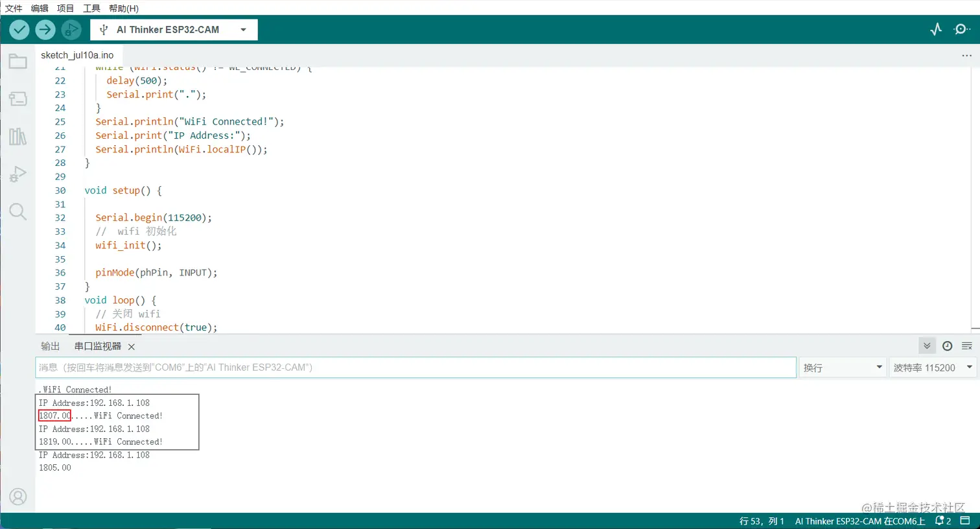Image resolution: width=980 pixels, height=529 pixels.
Task: Open the Search sidebar icon
Action: click(18, 211)
